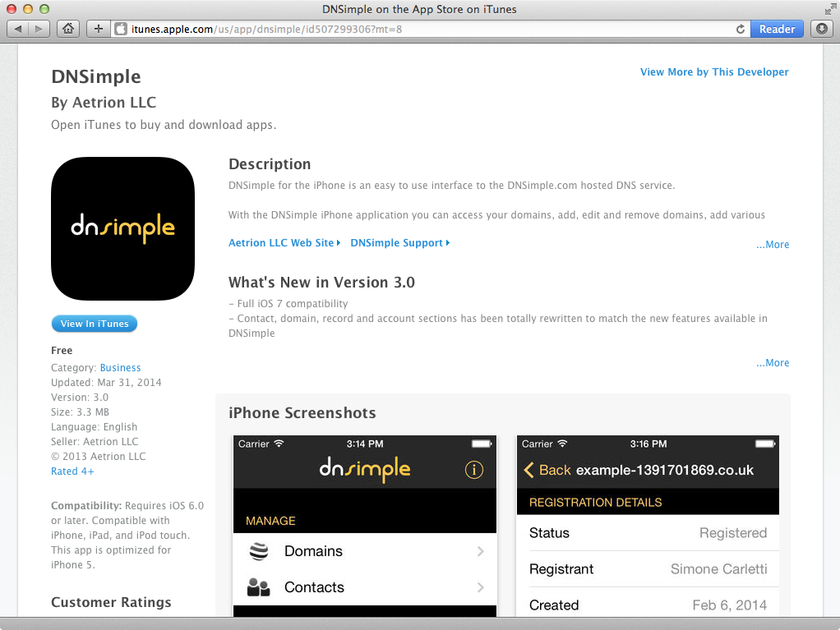Click the Wi-Fi icon in the second screenshot's status bar

tap(562, 444)
